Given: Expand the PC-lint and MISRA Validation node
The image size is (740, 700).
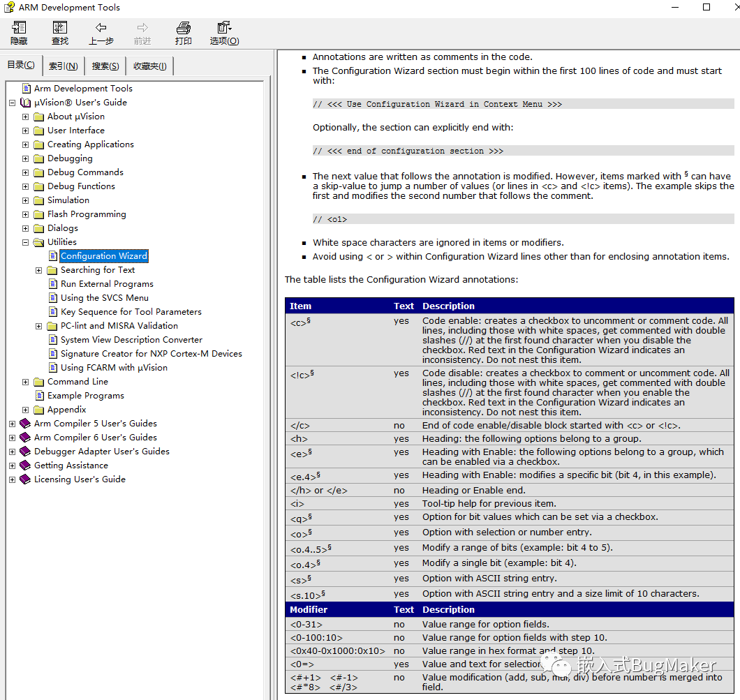Looking at the screenshot, I should coord(39,326).
